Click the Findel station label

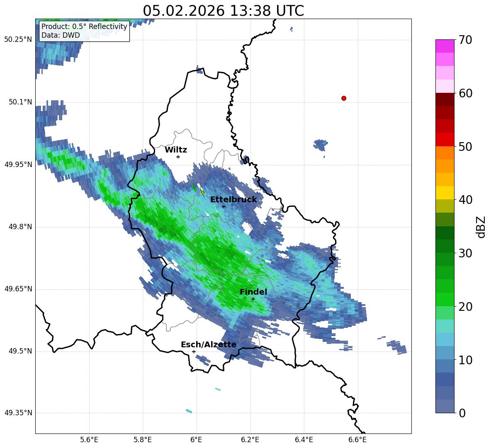[x=253, y=292]
